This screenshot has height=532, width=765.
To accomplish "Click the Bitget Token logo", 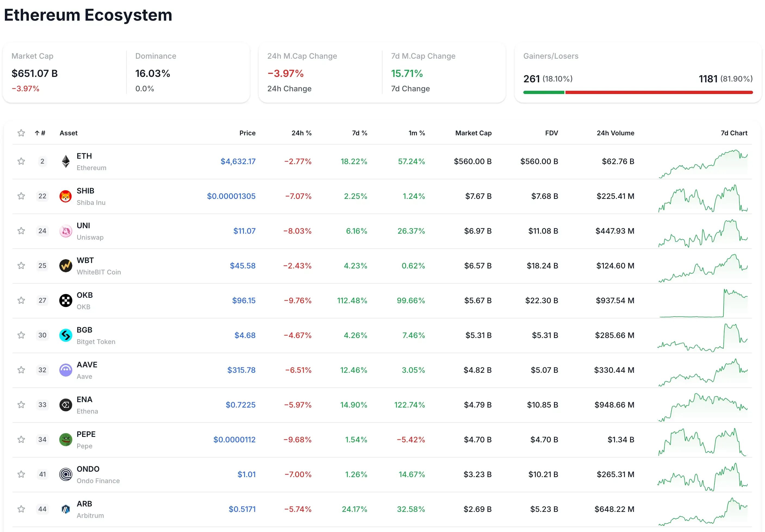I will (x=66, y=335).
